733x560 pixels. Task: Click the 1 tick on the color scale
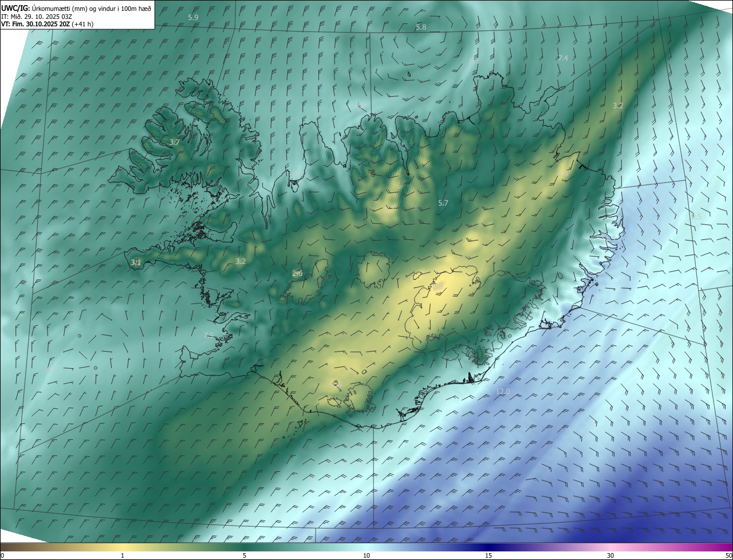pos(123,556)
